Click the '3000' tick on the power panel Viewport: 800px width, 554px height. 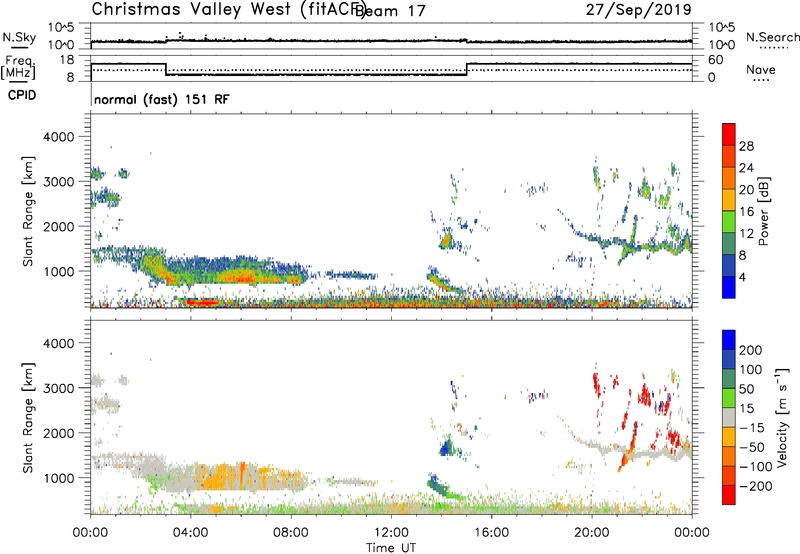click(59, 182)
